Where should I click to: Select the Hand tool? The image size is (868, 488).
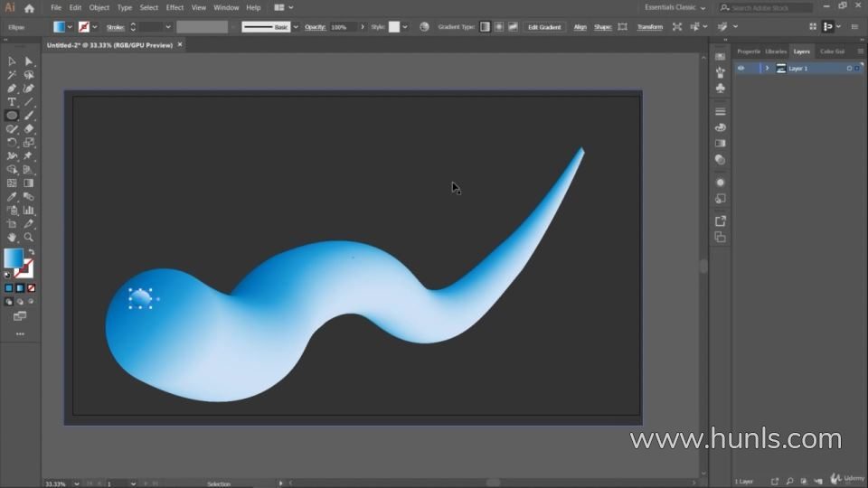pos(12,237)
